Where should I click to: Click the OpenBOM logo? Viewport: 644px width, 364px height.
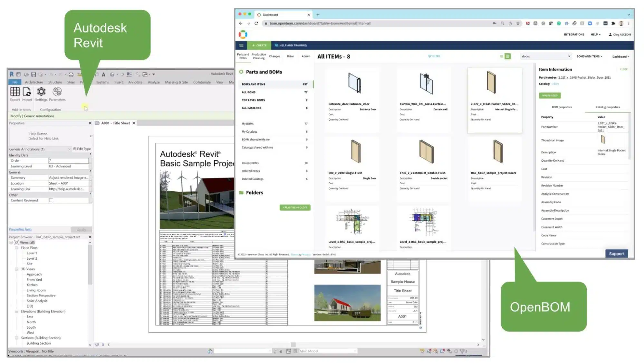[243, 34]
